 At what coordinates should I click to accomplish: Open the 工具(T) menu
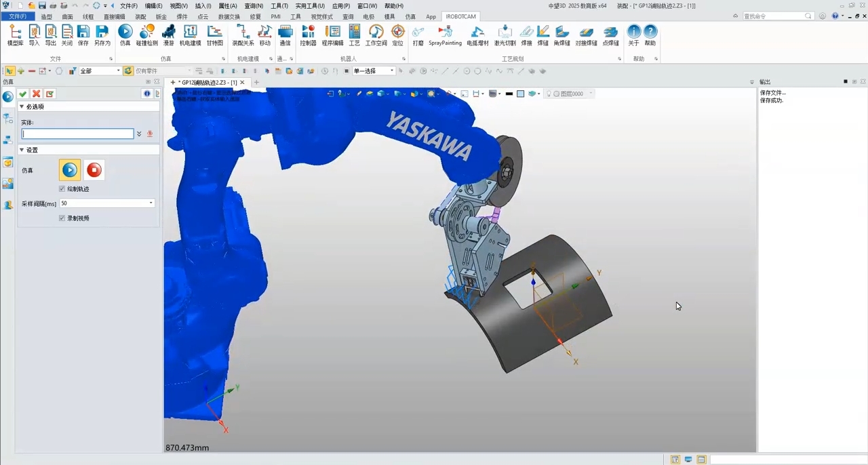tap(279, 5)
